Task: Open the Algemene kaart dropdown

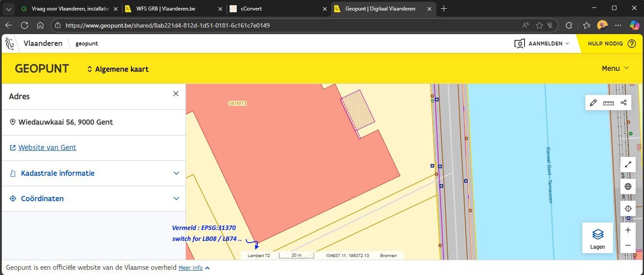Action: (118, 69)
